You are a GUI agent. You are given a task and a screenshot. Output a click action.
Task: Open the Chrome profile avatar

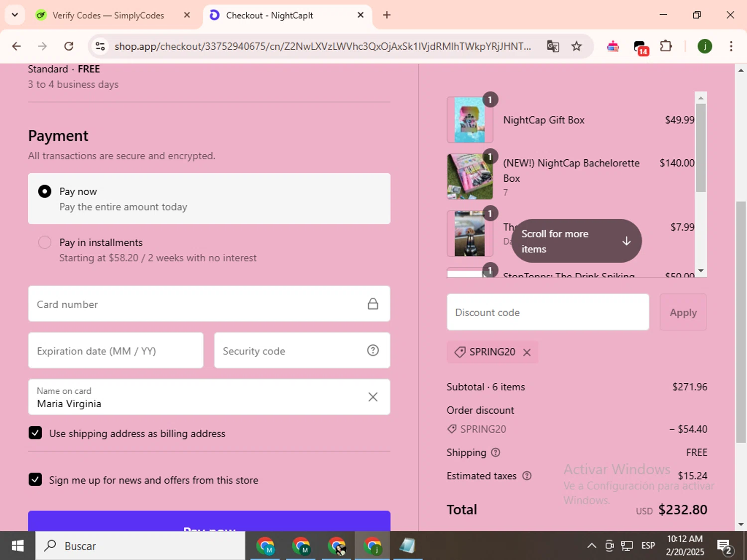point(704,46)
